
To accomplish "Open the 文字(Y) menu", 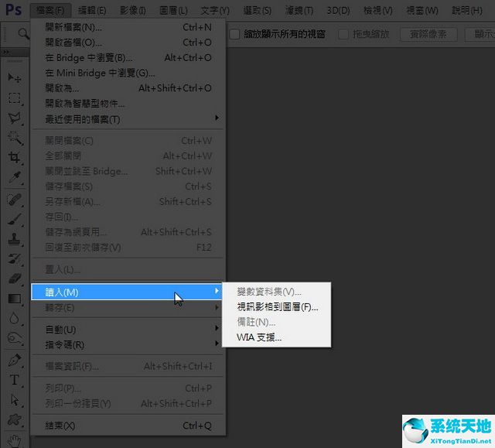I will click(x=215, y=10).
